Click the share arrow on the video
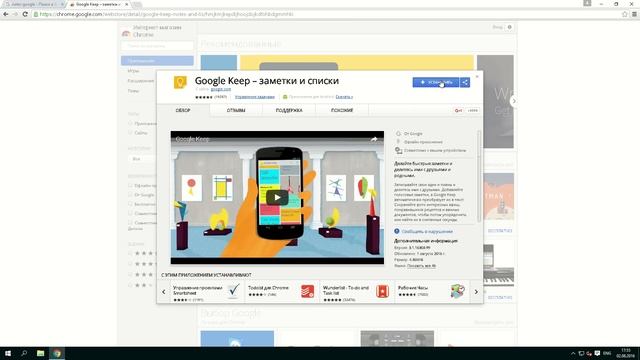Image resolution: width=640 pixels, height=360 pixels. [x=374, y=139]
